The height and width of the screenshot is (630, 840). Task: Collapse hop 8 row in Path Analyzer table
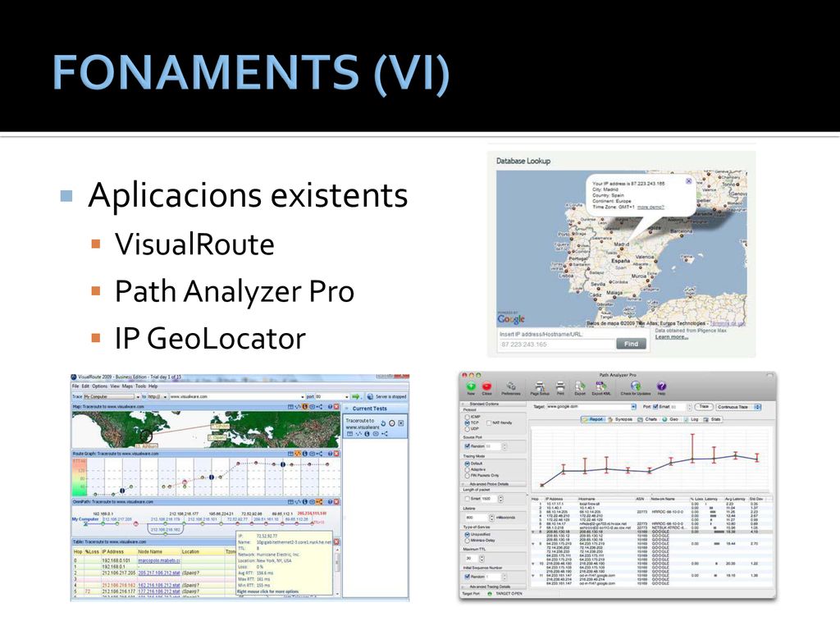[x=533, y=532]
